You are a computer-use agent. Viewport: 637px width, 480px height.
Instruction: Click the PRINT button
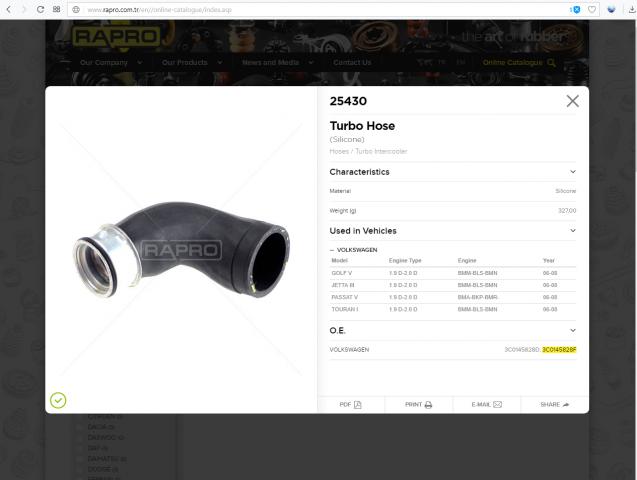click(418, 404)
